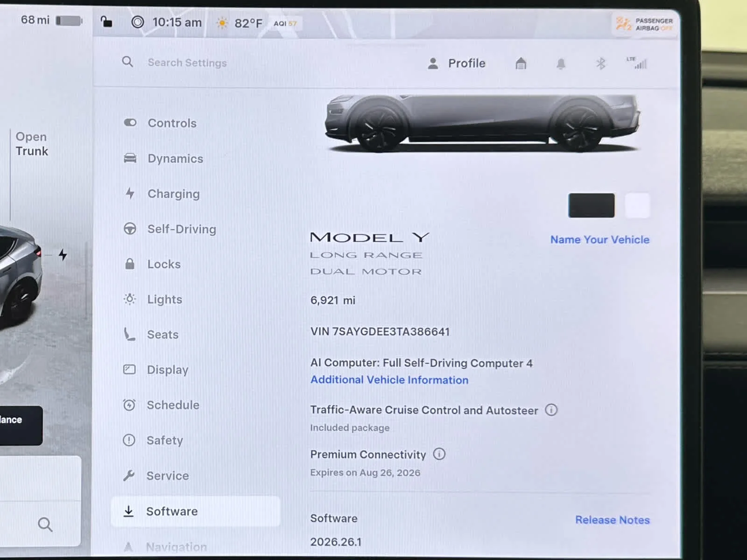The image size is (747, 560).
Task: Open Bluetooth settings icon
Action: (x=601, y=63)
